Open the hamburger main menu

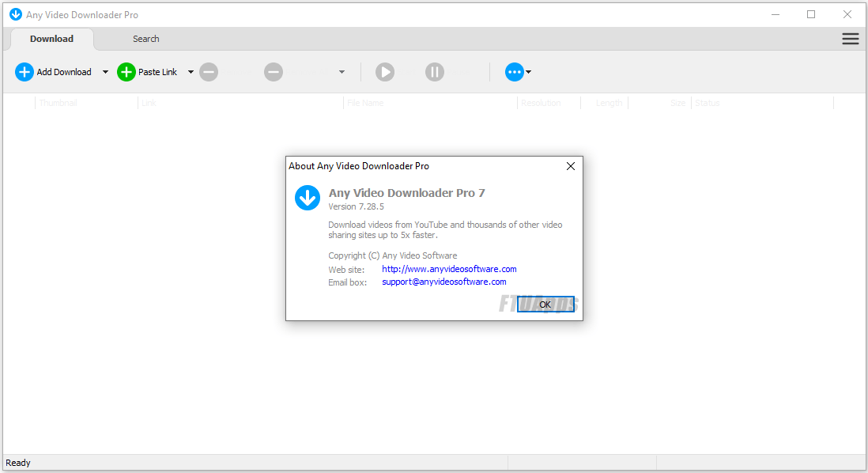tap(851, 39)
